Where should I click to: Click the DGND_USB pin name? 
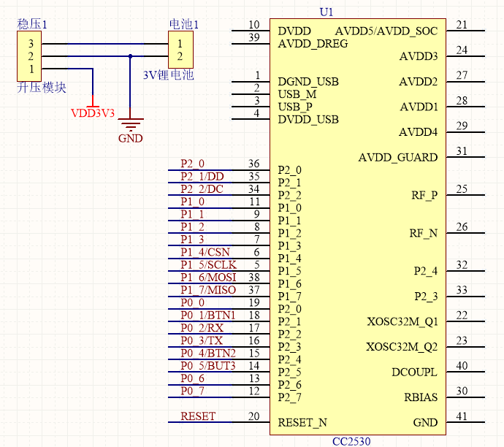click(x=308, y=82)
